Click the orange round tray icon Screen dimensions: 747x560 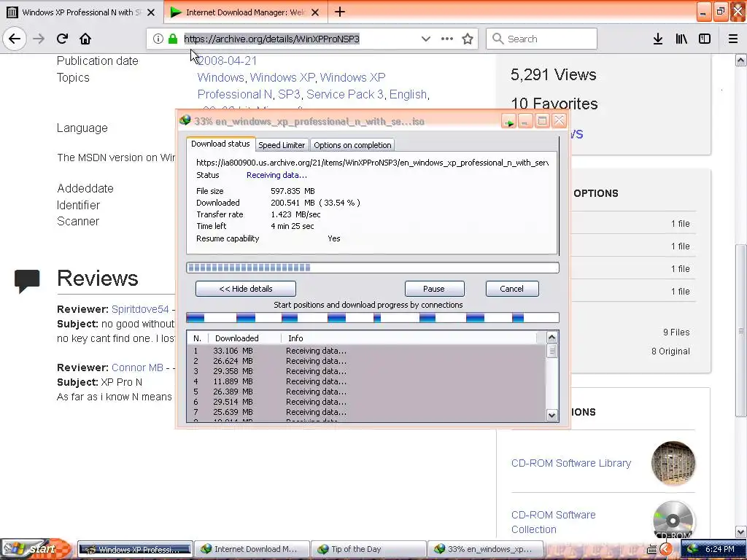pyautogui.click(x=665, y=550)
